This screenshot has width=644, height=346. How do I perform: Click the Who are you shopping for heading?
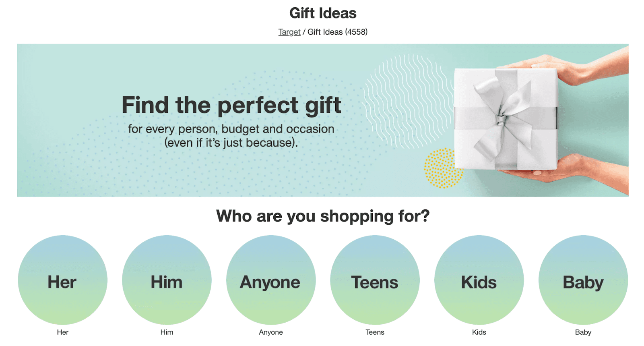coord(323,216)
